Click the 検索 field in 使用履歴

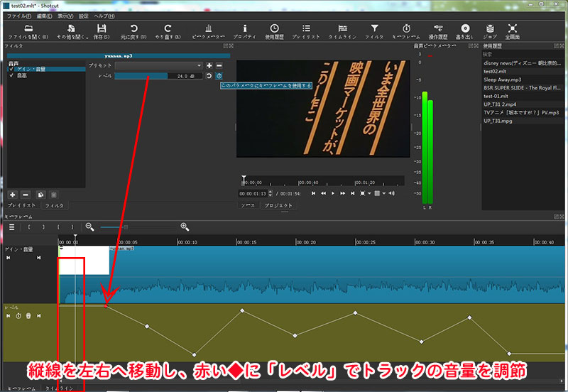522,55
